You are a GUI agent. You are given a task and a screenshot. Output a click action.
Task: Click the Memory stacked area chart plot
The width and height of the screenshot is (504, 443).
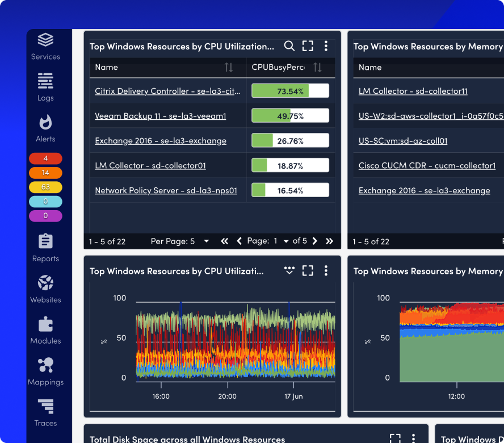(452, 342)
